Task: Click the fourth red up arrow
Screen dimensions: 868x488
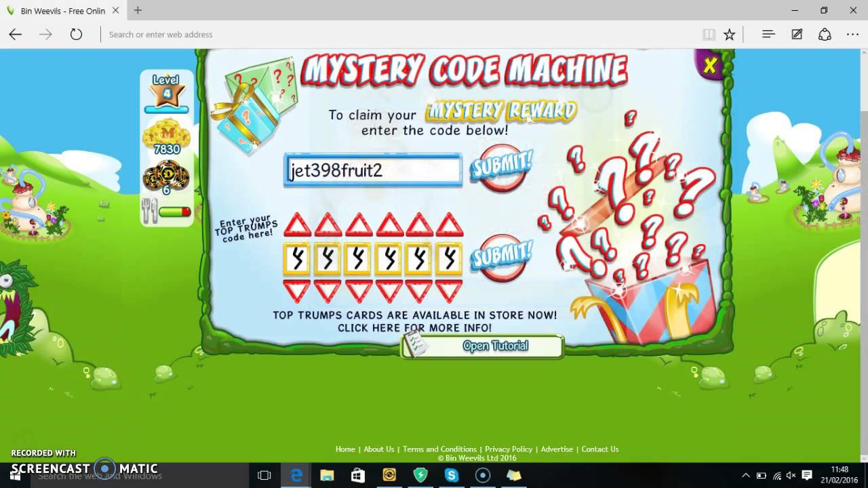Action: coord(389,224)
